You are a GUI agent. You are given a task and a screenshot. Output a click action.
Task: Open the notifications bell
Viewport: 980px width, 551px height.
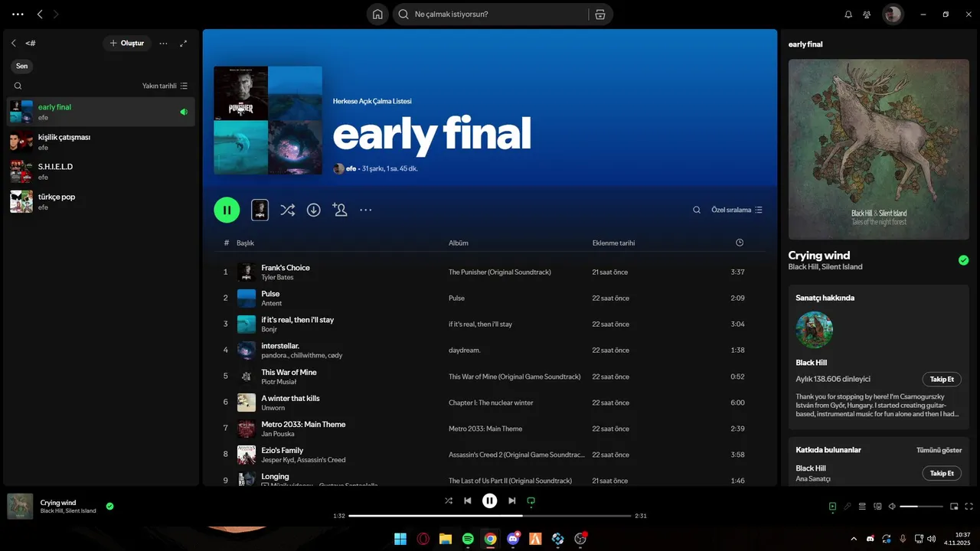pos(848,14)
